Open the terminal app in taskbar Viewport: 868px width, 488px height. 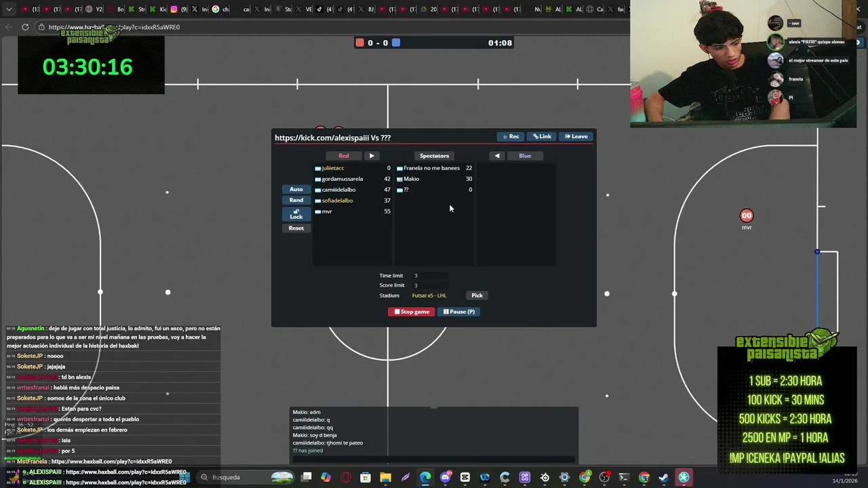(624, 477)
